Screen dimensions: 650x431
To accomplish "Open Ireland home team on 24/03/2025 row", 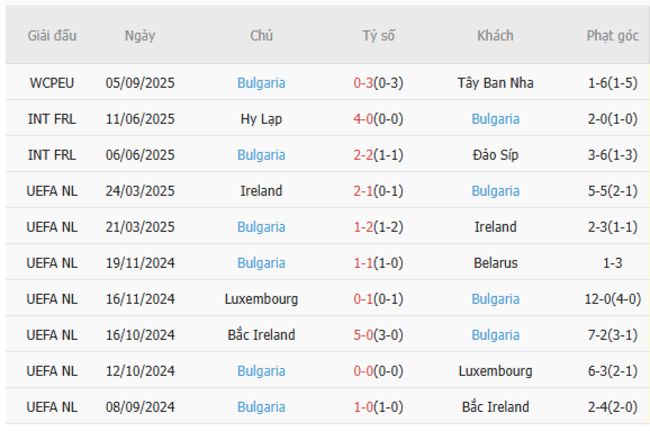I will [x=261, y=191].
